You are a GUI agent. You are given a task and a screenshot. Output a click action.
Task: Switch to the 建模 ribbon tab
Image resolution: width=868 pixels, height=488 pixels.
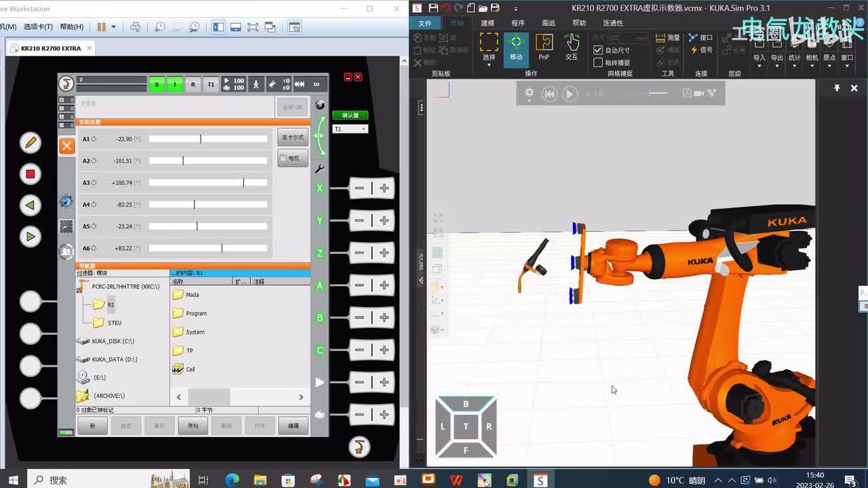488,23
